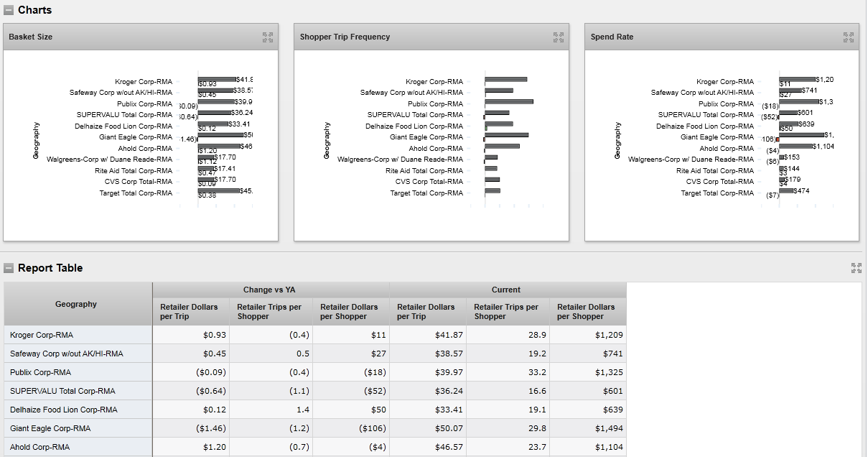Click Retailer Dollars per Trip header under Change vs YA

(189, 311)
